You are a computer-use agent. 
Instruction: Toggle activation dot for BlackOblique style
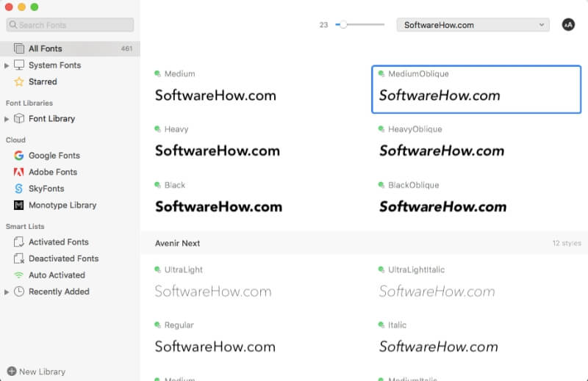381,185
